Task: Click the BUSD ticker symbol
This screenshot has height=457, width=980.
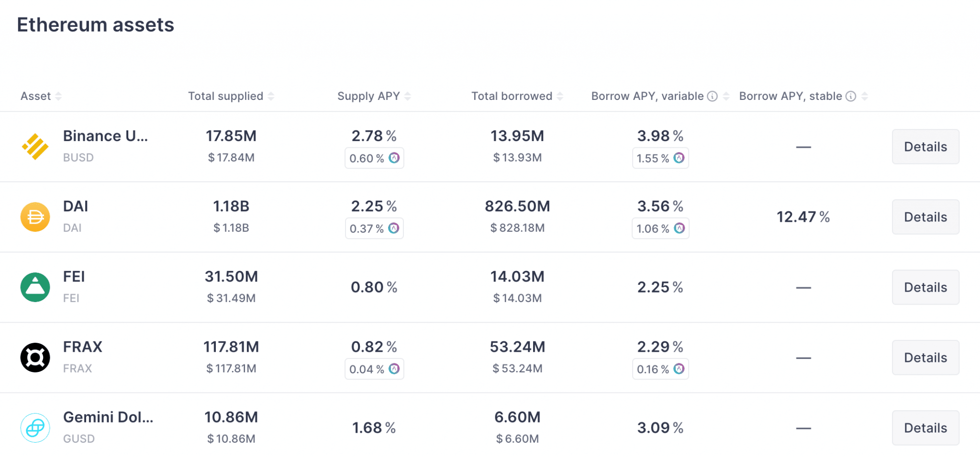Action: [78, 158]
